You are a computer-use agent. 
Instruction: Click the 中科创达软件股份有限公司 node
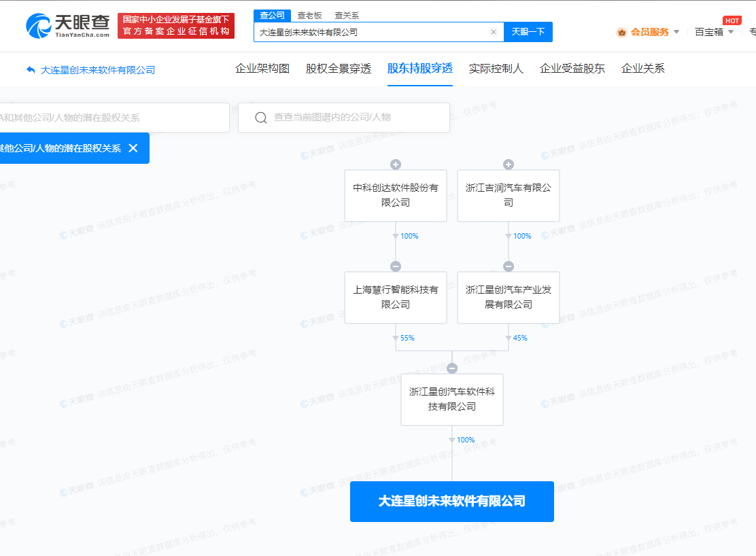tap(396, 195)
